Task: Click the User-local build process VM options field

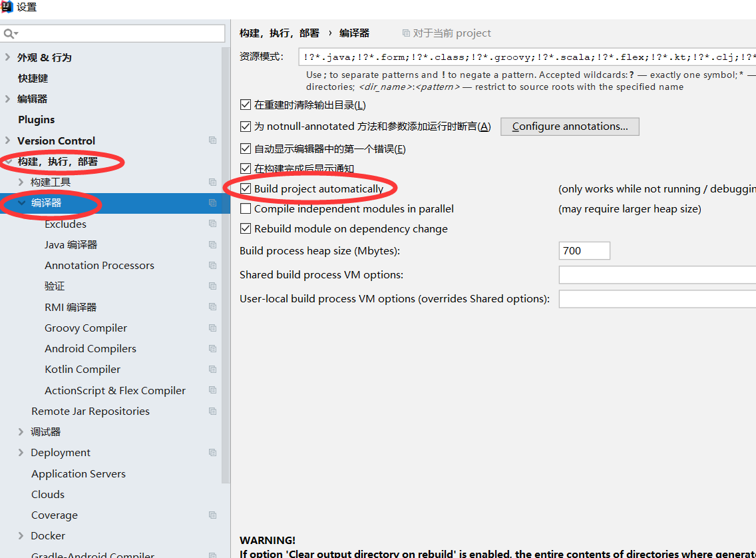Action: click(x=658, y=299)
